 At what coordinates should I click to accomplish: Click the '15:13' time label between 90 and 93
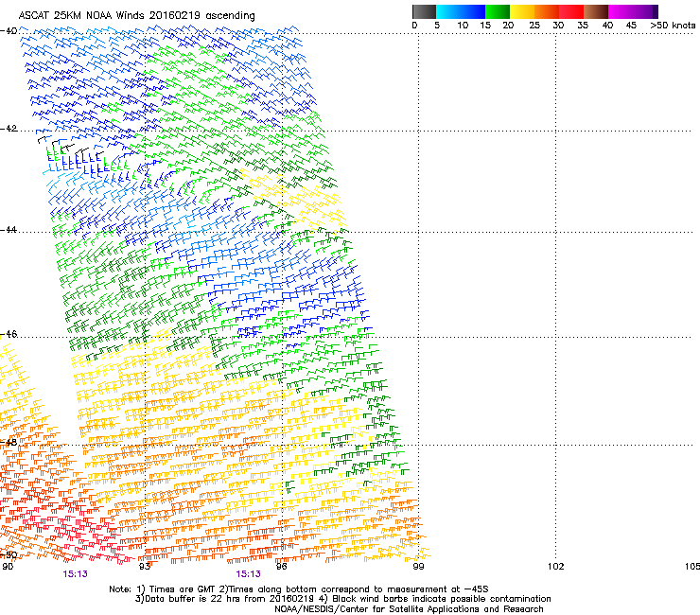coord(76,574)
